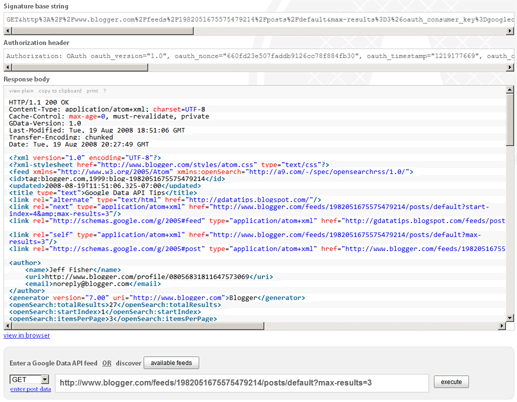
Task: Click the Response body vertical scrollbar thumb
Action: coord(510,120)
